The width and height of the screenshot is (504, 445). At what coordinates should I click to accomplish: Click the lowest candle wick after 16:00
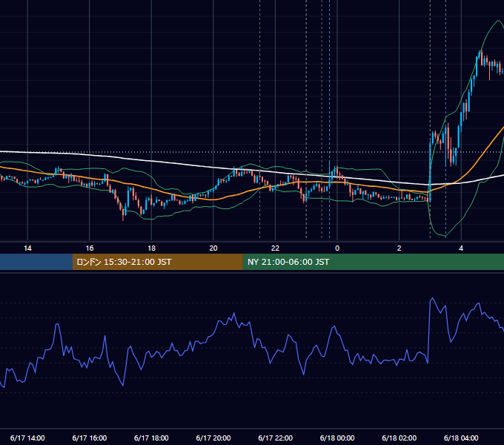(123, 215)
